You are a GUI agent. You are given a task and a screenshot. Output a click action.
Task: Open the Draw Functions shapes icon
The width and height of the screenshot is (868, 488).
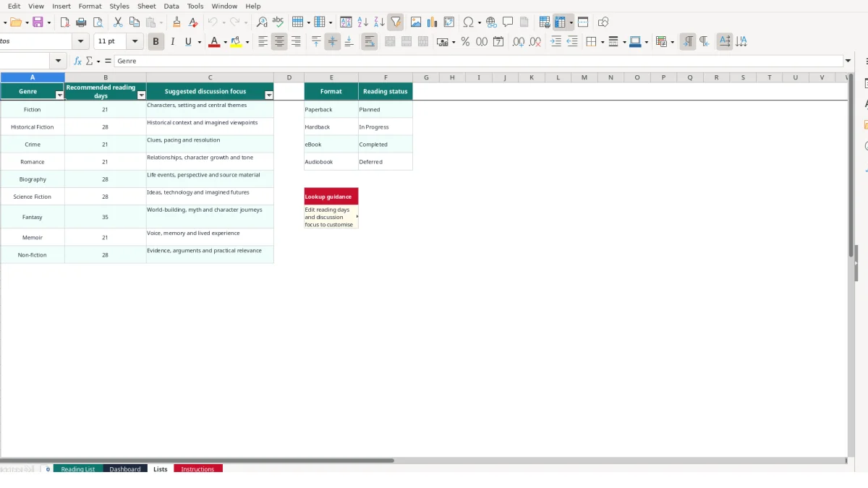(603, 22)
